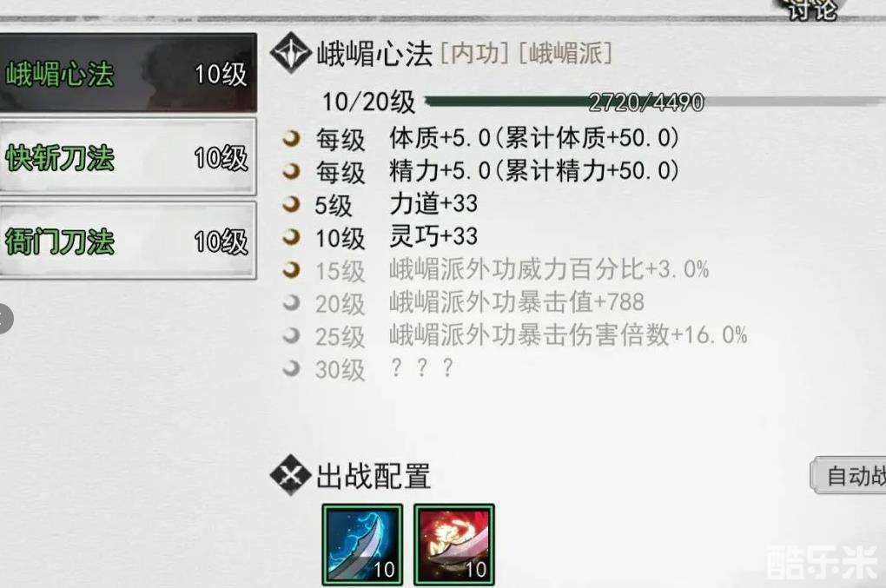Click the crossed-swords icon beside 出战配置
Screen dimensions: 886x588
[x=290, y=475]
